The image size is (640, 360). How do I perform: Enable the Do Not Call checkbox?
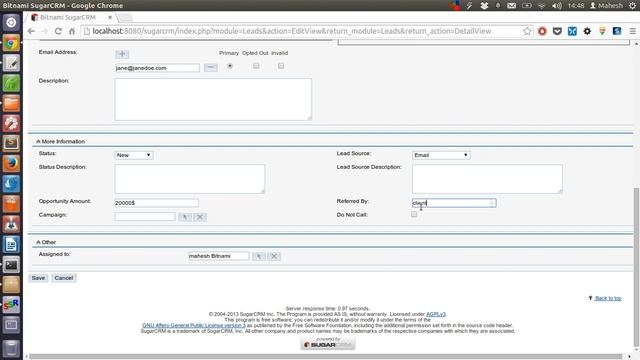(x=414, y=214)
